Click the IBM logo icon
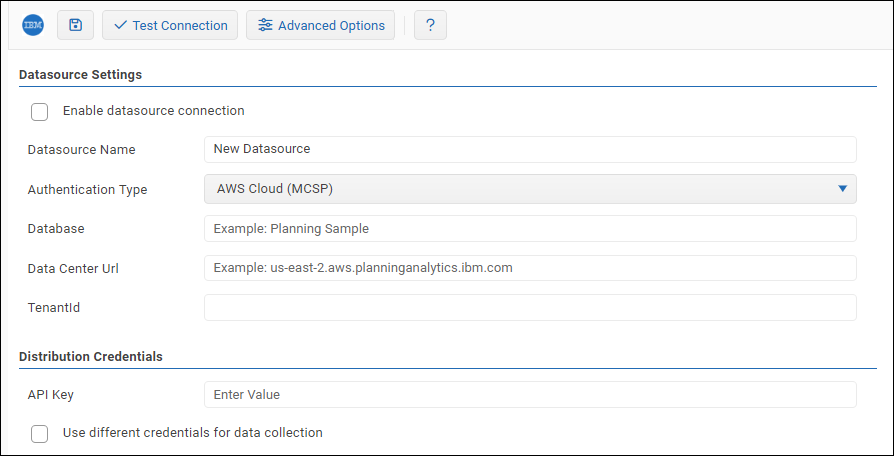The height and width of the screenshot is (456, 894). (33, 25)
